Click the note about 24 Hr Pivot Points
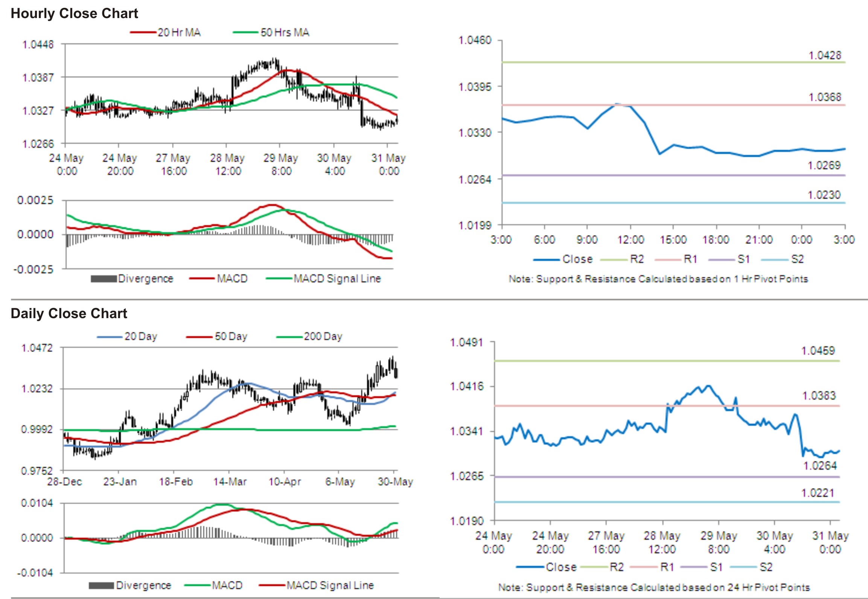This screenshot has width=868, height=599. 654,587
